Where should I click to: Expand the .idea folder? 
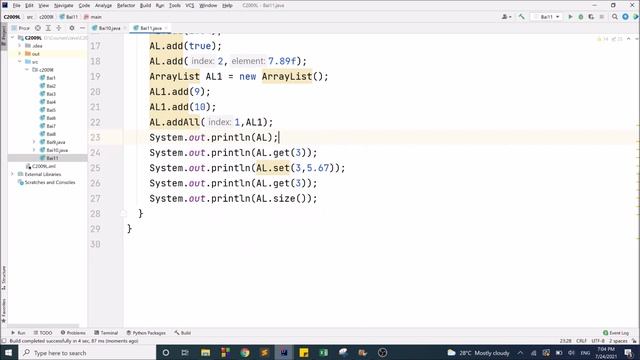pyautogui.click(x=20, y=46)
